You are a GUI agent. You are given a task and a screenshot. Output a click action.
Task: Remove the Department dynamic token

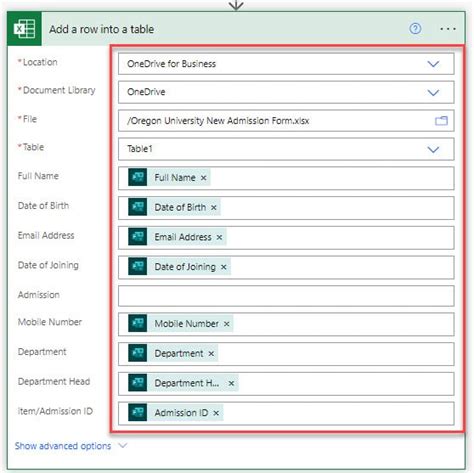tap(211, 353)
